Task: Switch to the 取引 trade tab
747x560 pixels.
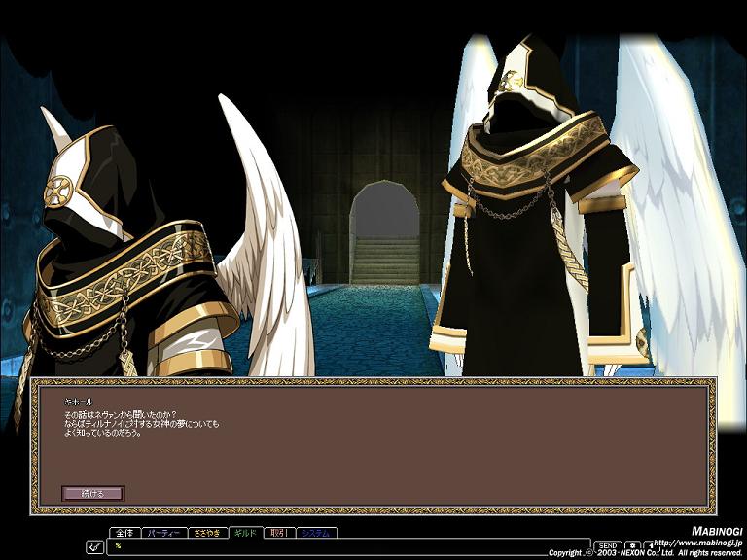Action: [279, 533]
